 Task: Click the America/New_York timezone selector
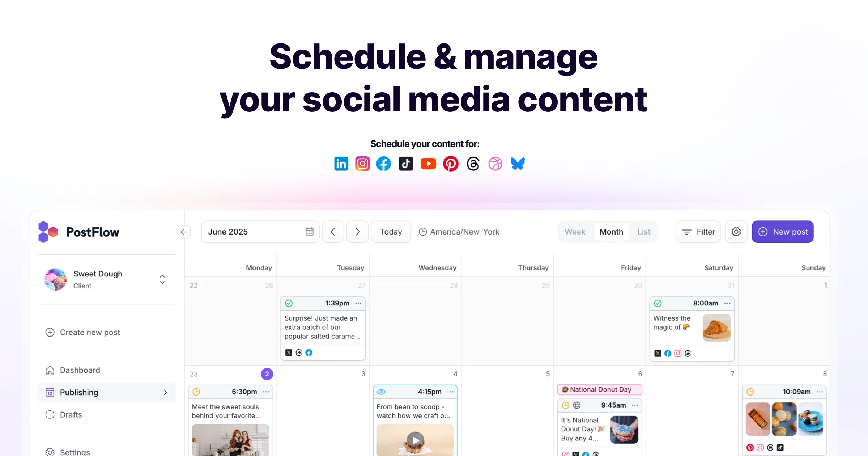click(x=459, y=232)
